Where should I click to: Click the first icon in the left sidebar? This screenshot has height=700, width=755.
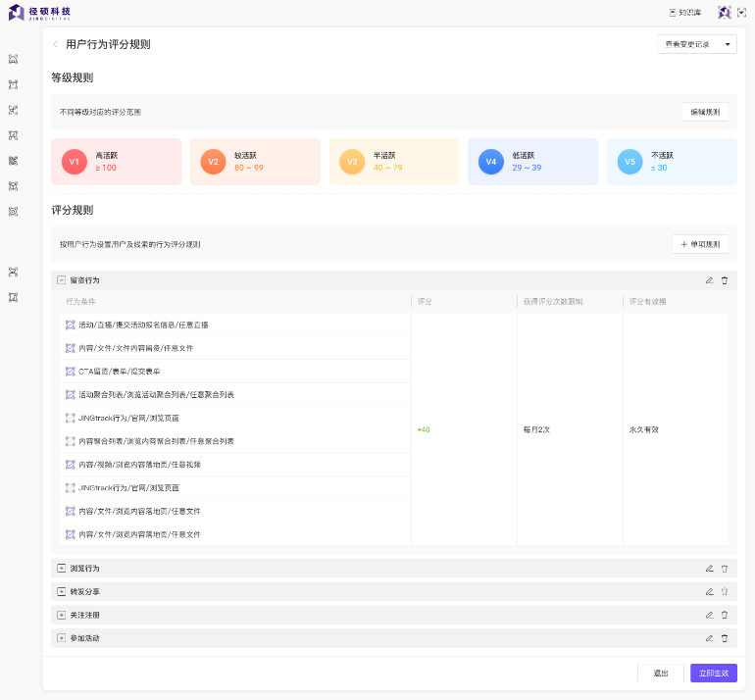(13, 59)
